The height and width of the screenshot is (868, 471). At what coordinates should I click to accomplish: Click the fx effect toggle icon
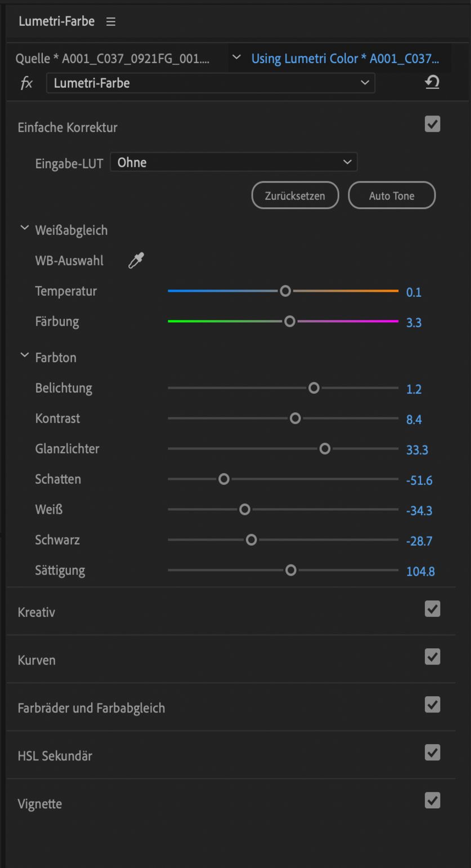pyautogui.click(x=26, y=83)
